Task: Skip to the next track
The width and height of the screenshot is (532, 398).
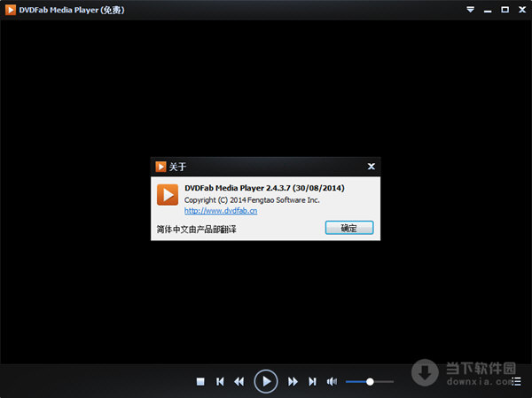Action: point(312,382)
